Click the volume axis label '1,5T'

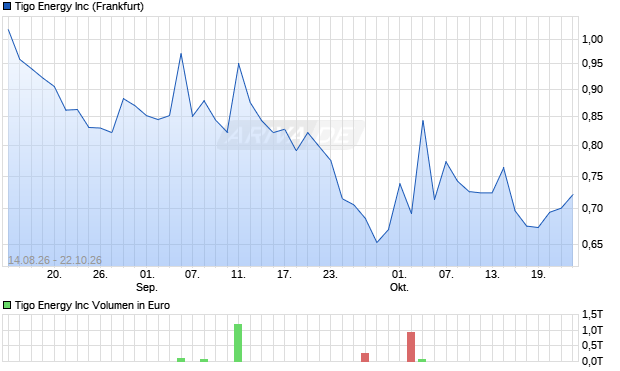point(592,314)
